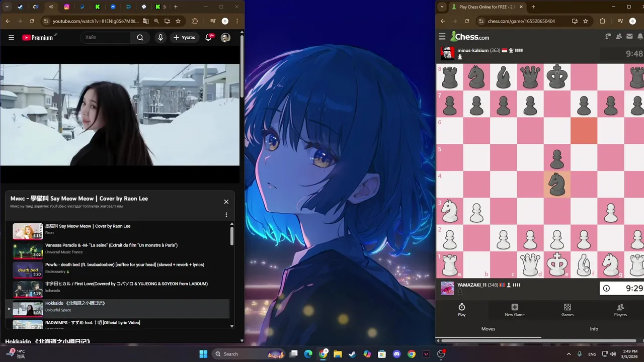Switch to the Moves tab
This screenshot has height=362, width=644.
pos(488,329)
